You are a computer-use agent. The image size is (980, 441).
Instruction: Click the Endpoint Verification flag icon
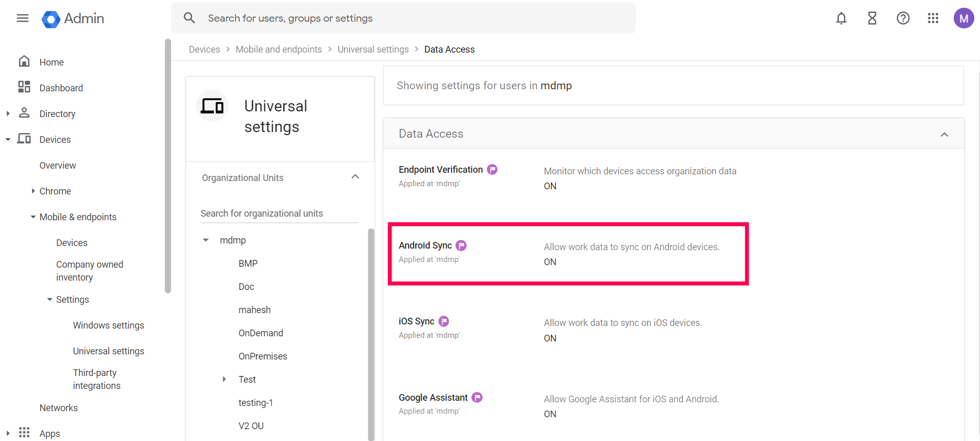click(x=492, y=170)
